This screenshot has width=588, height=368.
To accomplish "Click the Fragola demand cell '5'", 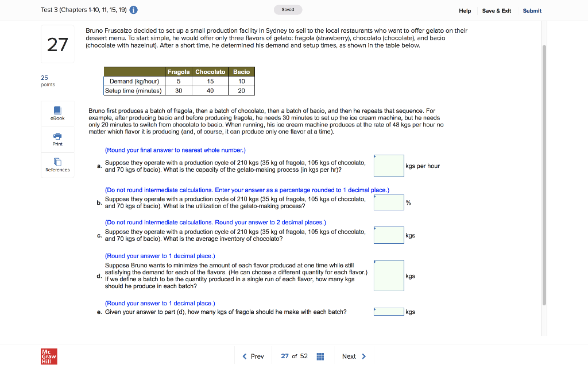I will [179, 81].
